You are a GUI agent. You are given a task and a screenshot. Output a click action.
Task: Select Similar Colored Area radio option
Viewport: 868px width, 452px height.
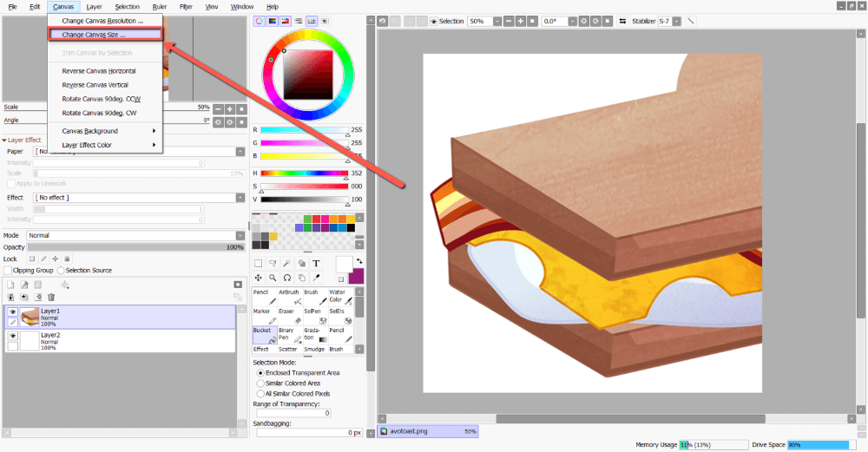point(260,383)
